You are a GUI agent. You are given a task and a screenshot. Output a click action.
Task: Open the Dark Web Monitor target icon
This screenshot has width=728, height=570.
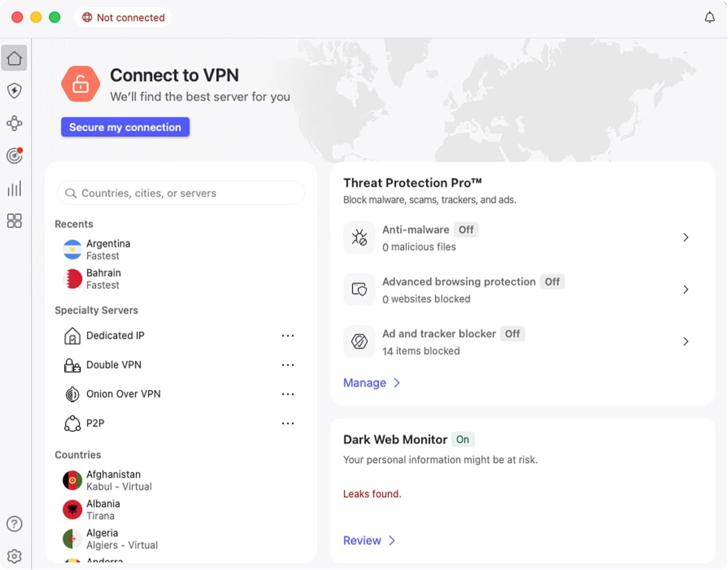coord(15,156)
